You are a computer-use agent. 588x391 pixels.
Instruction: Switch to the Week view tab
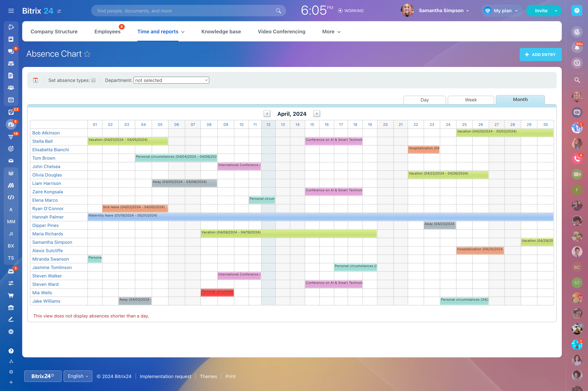(x=471, y=100)
